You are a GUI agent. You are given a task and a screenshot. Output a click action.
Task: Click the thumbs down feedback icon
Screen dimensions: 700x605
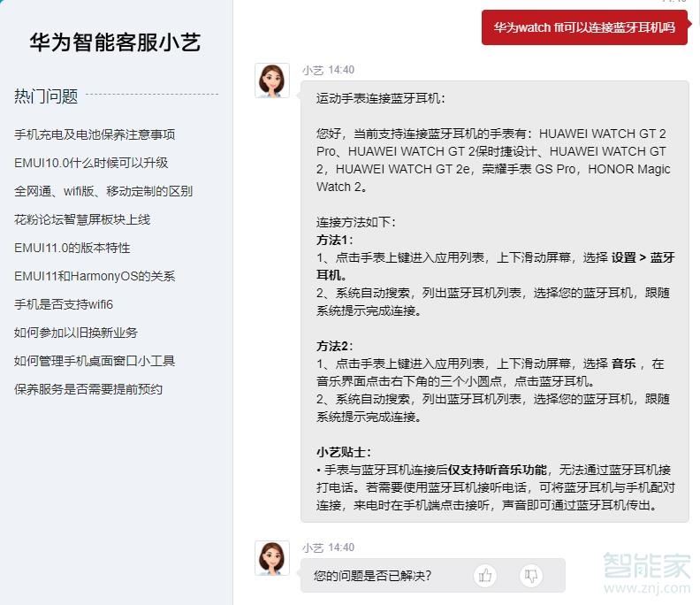(530, 576)
